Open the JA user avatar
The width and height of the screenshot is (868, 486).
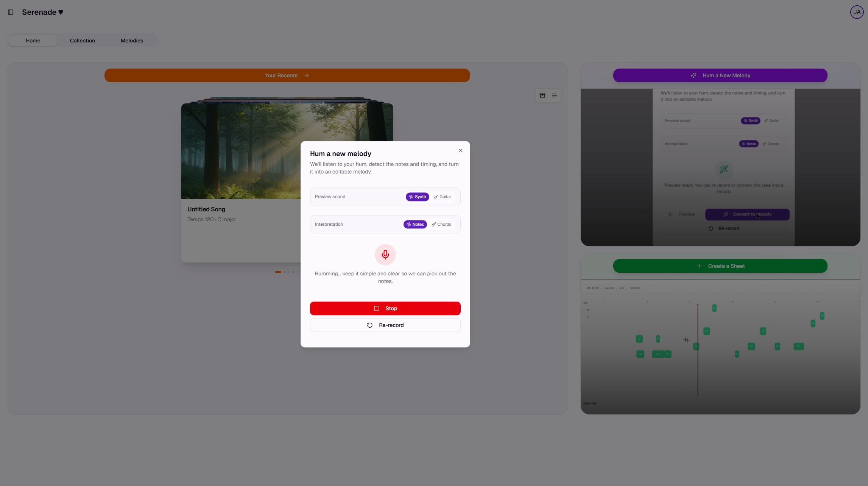(x=856, y=12)
